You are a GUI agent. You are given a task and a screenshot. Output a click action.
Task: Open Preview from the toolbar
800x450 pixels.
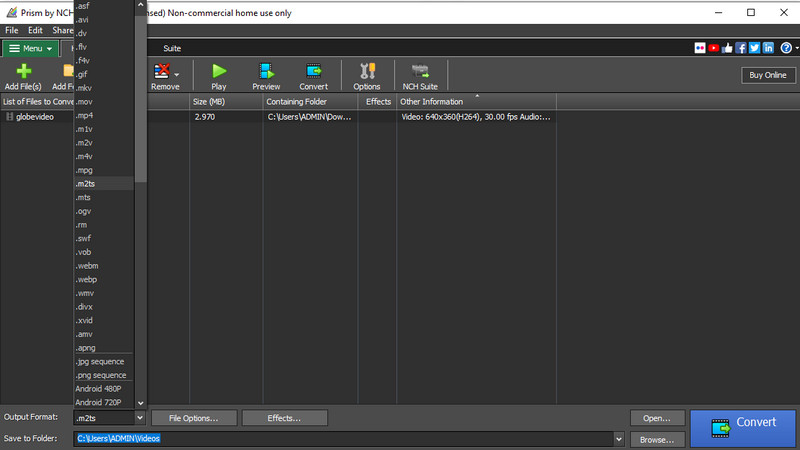(x=266, y=71)
